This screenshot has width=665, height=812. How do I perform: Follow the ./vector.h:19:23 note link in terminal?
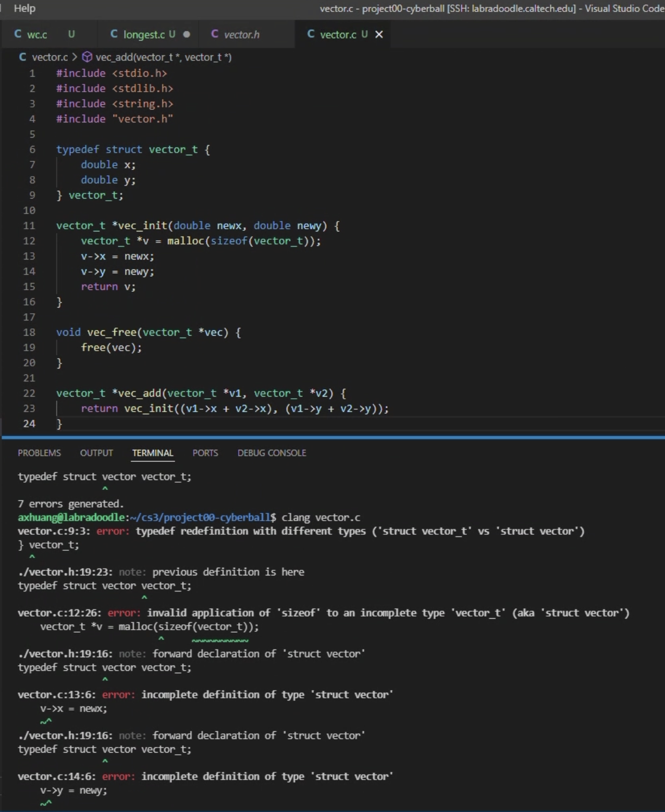coord(65,572)
